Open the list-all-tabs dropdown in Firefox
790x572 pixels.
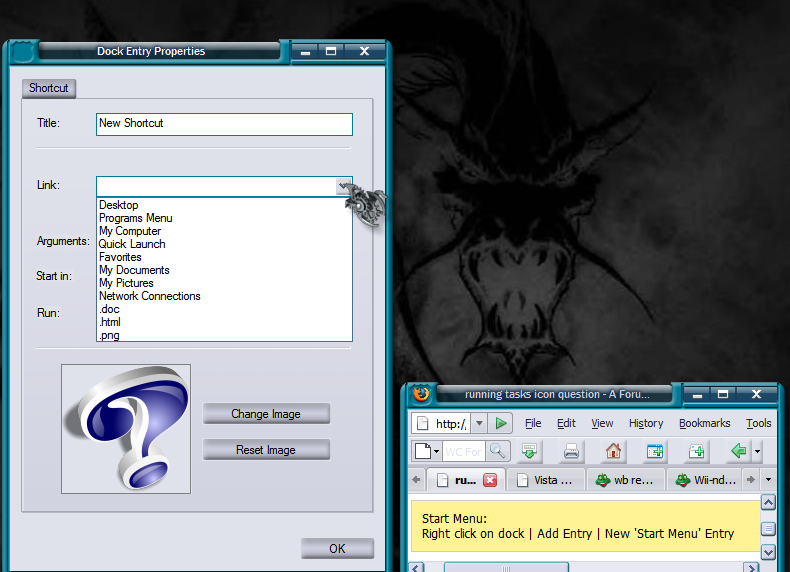tap(768, 480)
